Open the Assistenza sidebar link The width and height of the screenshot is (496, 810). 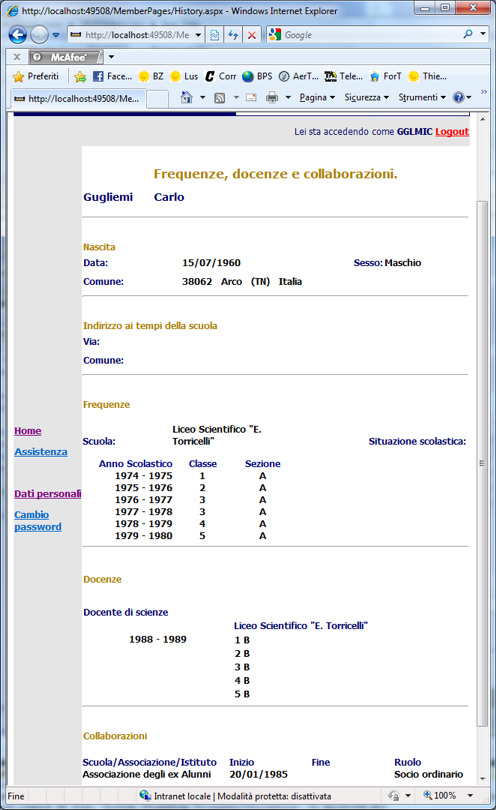tap(41, 452)
